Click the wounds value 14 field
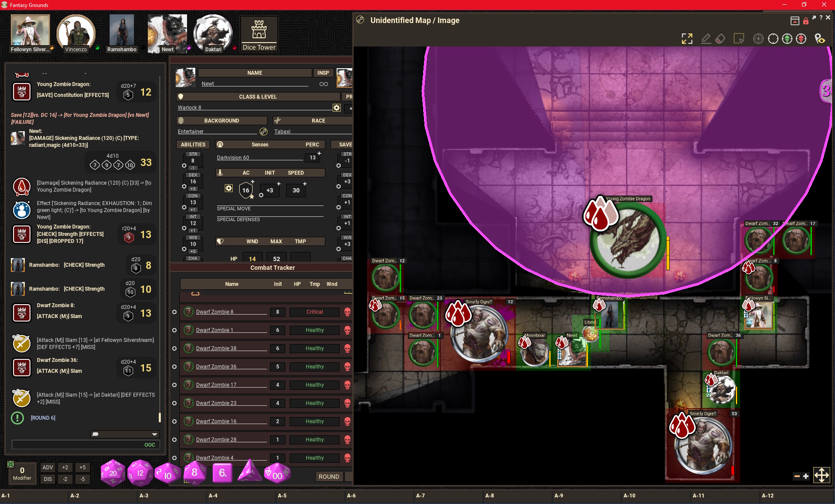Image resolution: width=835 pixels, height=504 pixels. click(252, 259)
